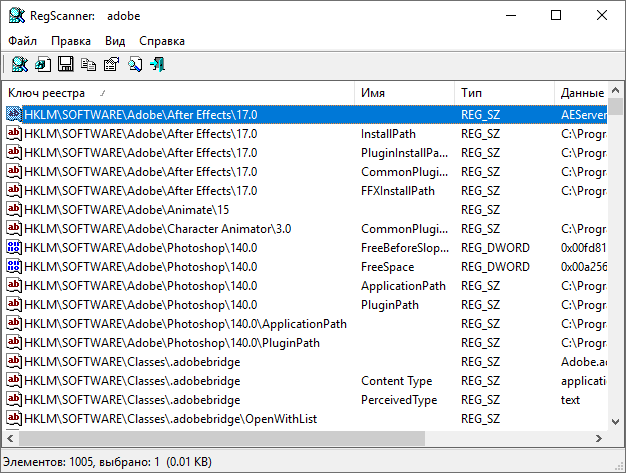Click the 0x00fd81 data value

coord(584,248)
